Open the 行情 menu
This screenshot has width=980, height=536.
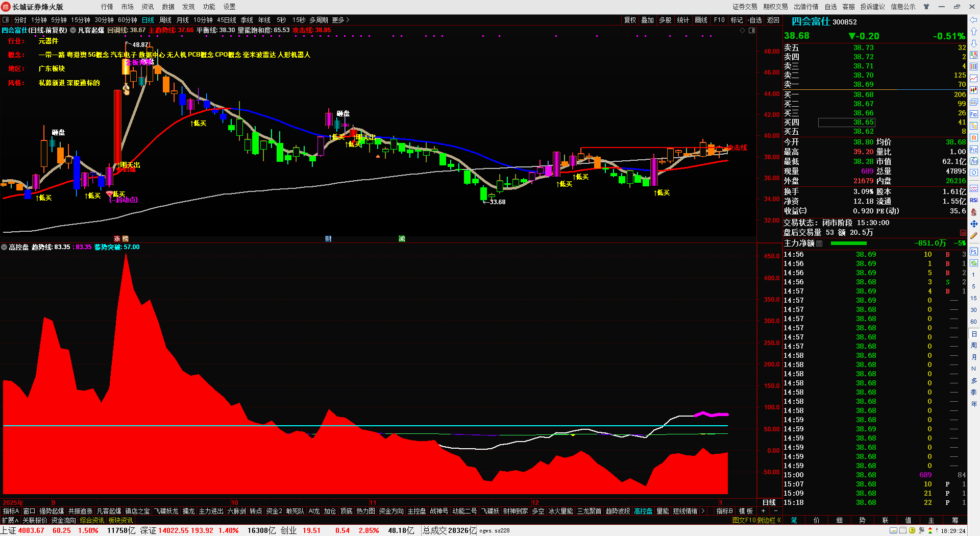coord(107,7)
